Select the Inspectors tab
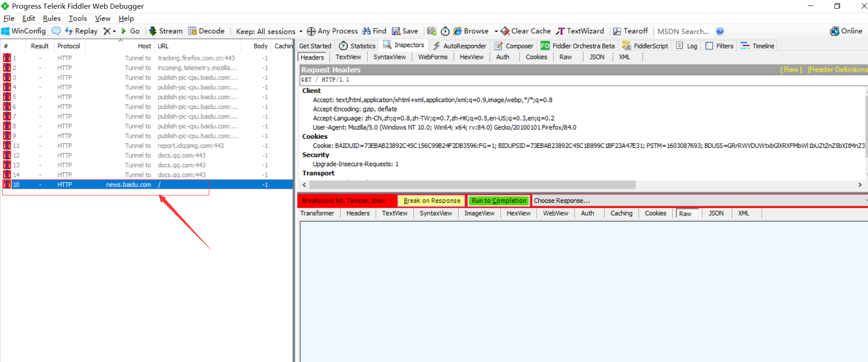 tap(404, 45)
